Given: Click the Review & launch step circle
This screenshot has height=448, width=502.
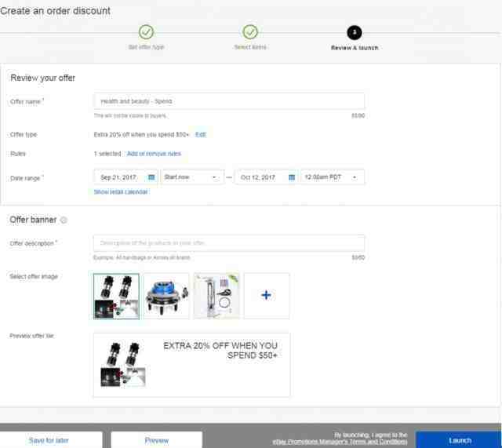Looking at the screenshot, I should click(355, 32).
